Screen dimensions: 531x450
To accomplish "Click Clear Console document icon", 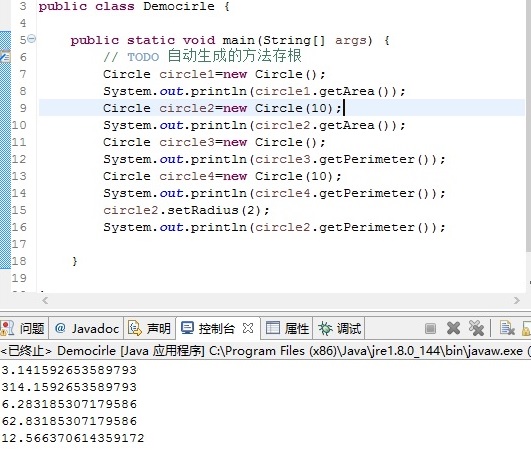I will (x=507, y=328).
